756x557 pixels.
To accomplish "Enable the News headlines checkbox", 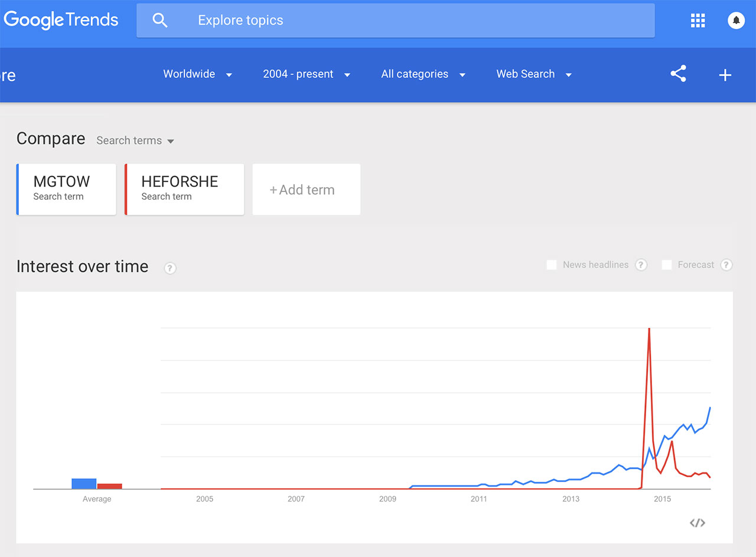I will (x=552, y=265).
